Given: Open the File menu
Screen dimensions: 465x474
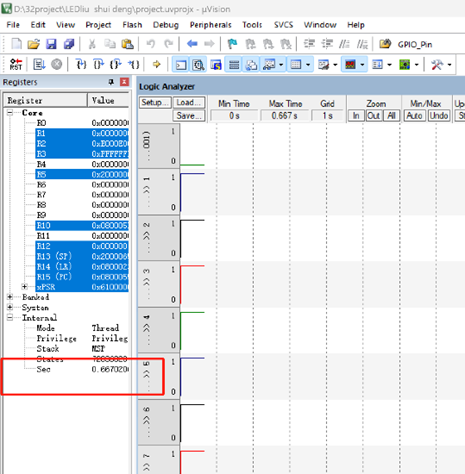Looking at the screenshot, I should tap(13, 25).
